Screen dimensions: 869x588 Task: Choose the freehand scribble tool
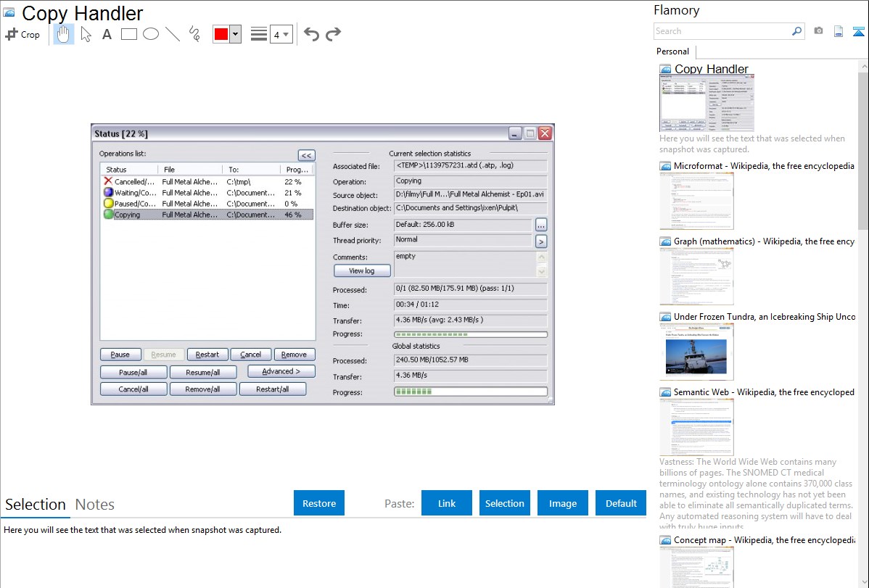point(194,34)
